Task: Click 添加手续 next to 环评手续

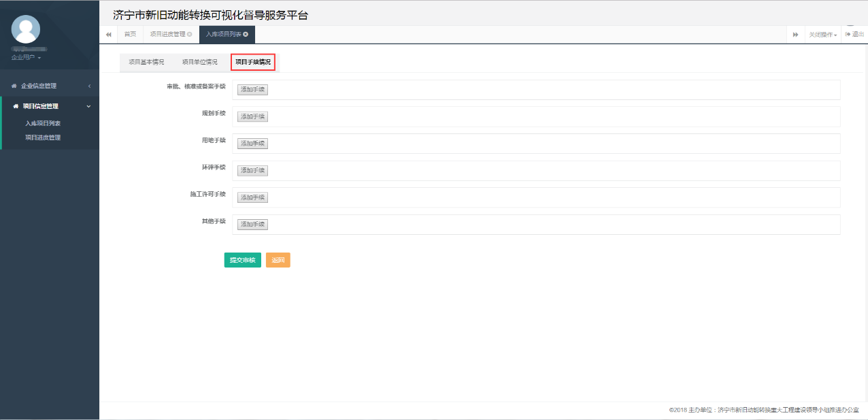Action: 252,170
